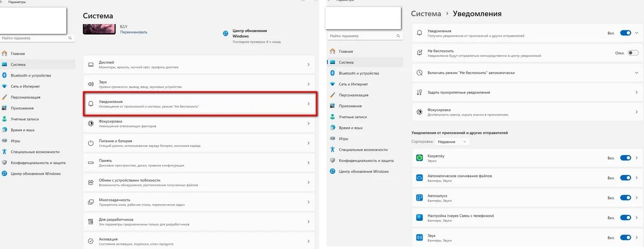
Task: Expand the Уведомления options chevron beside toggle
Action: point(637,33)
